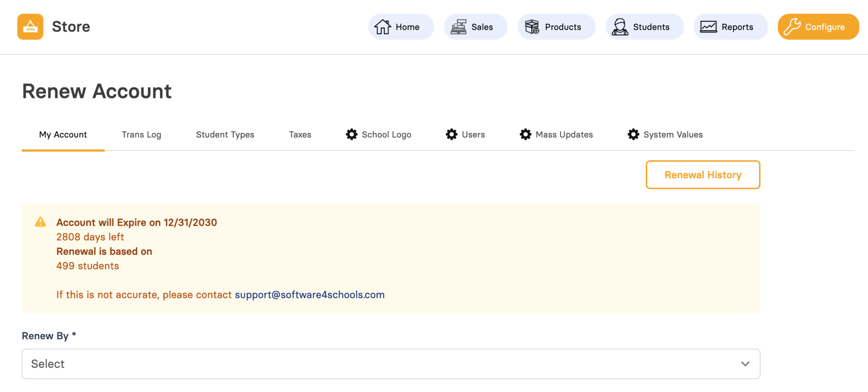This screenshot has width=868, height=392.
Task: Open the System Values tab label
Action: (x=673, y=134)
